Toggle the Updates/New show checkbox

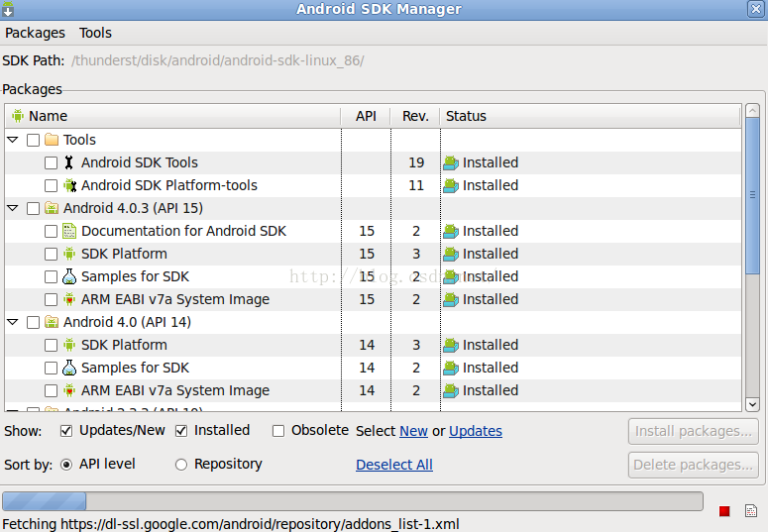click(x=66, y=431)
